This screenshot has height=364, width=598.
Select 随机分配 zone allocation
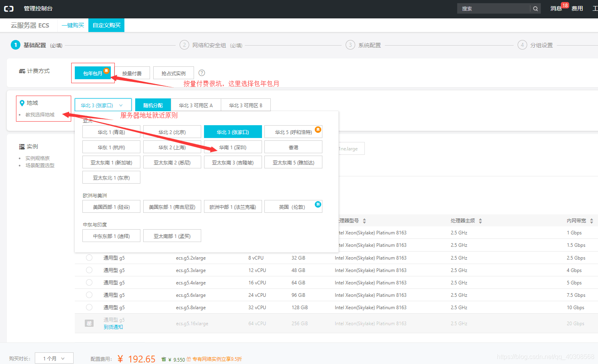[153, 105]
